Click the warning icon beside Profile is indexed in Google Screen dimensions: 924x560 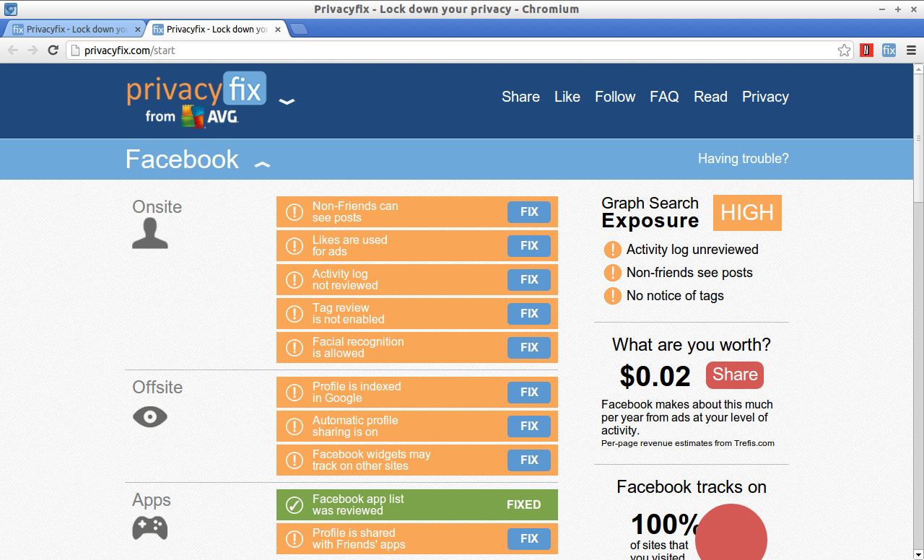click(295, 393)
